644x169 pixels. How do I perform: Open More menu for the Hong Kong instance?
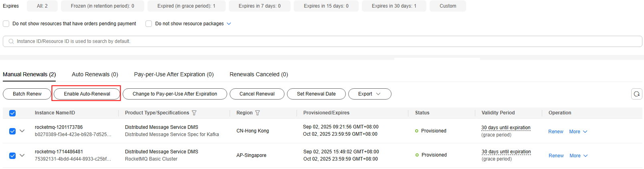point(578,132)
